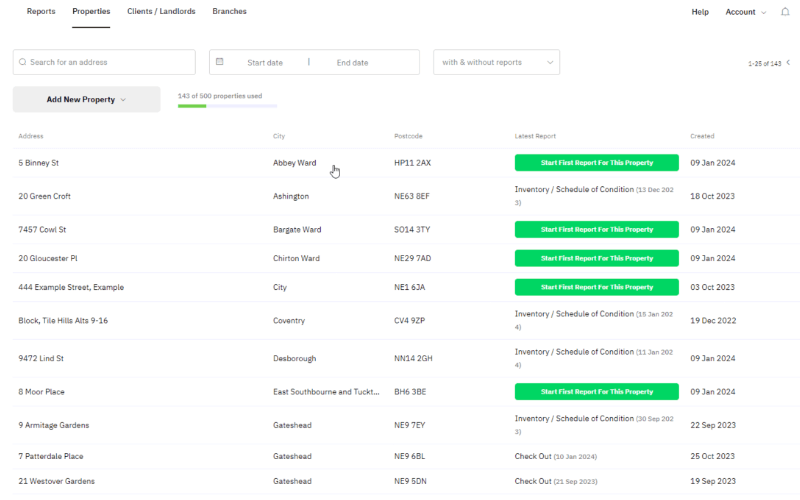Click the Created column header

pos(702,136)
